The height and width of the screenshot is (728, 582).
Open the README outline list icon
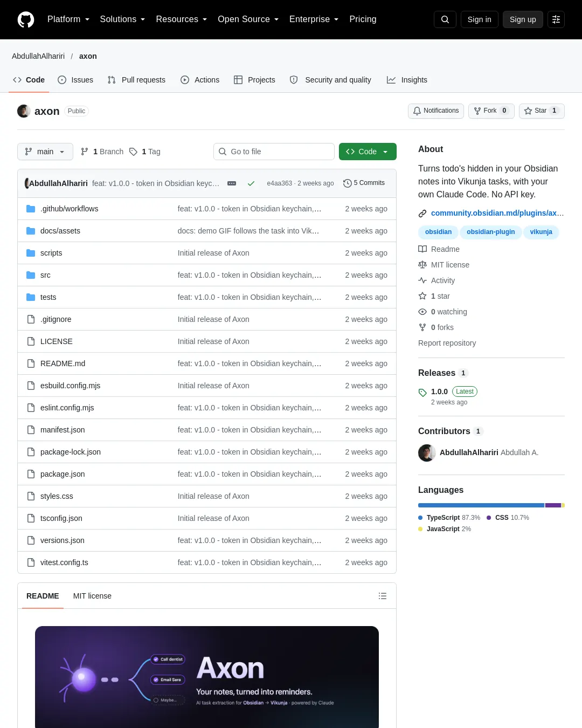(x=383, y=596)
